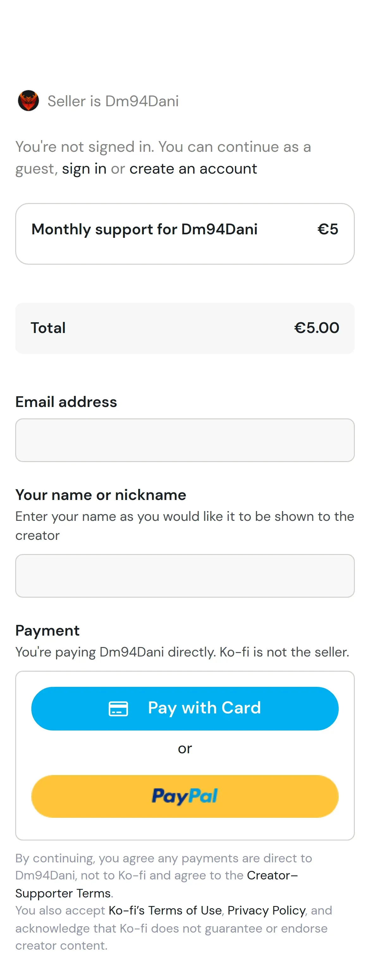
Task: Click the credit card icon on Pay button
Action: [x=118, y=708]
